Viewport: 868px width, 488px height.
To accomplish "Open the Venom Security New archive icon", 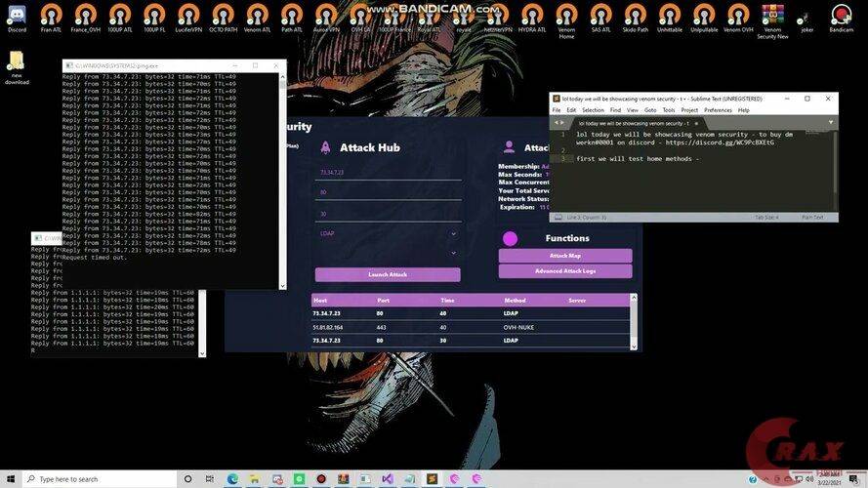I will tap(772, 21).
